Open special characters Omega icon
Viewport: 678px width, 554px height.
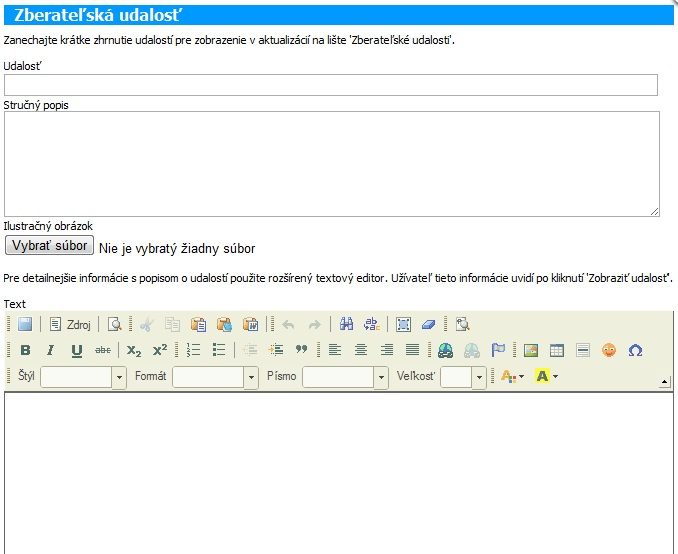click(x=635, y=350)
